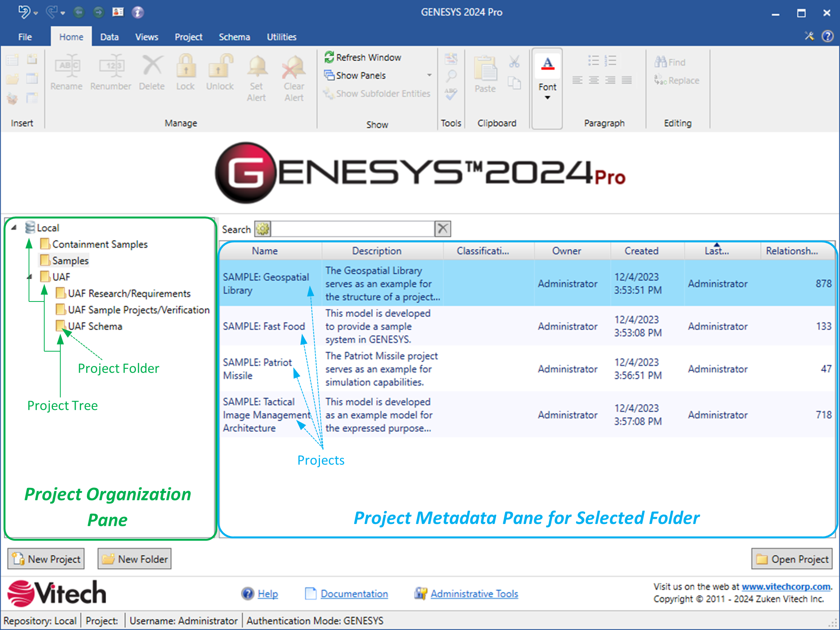This screenshot has height=630, width=840.
Task: Click the Paste clipboard icon
Action: coord(485,69)
